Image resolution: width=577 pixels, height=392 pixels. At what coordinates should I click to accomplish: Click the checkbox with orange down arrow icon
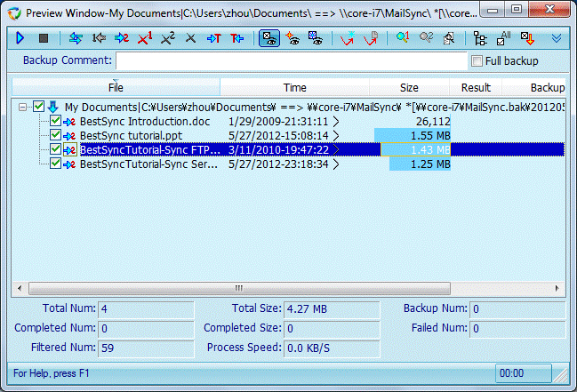(x=527, y=38)
